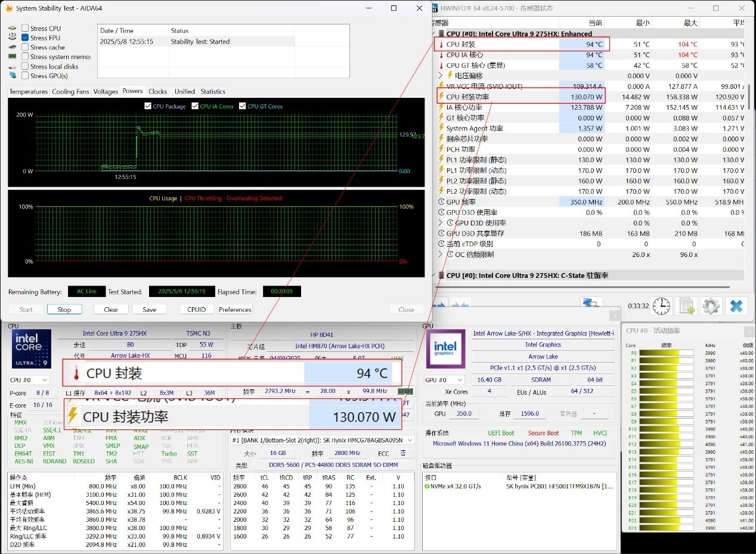Enable the Stress CPU checkbox
The height and width of the screenshot is (554, 756).
25,28
